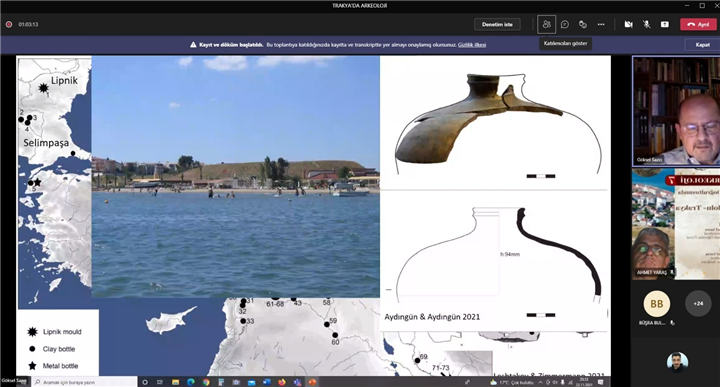The width and height of the screenshot is (720, 387).
Task: Open File Explorer from the taskbar
Action: [x=175, y=382]
